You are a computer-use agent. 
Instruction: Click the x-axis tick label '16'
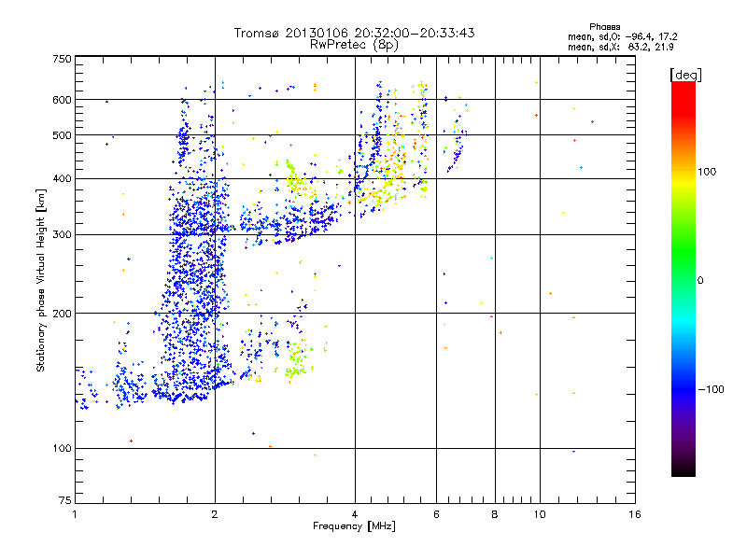(x=635, y=514)
